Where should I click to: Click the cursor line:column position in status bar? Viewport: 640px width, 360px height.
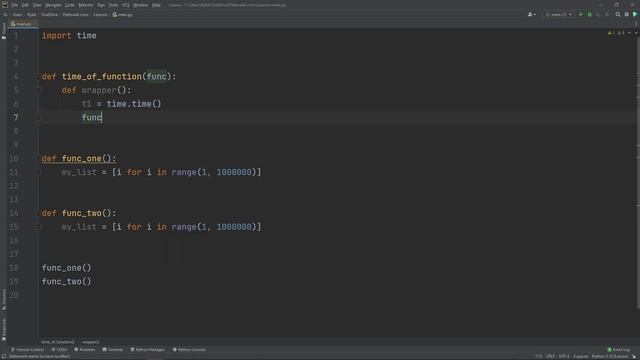point(539,357)
